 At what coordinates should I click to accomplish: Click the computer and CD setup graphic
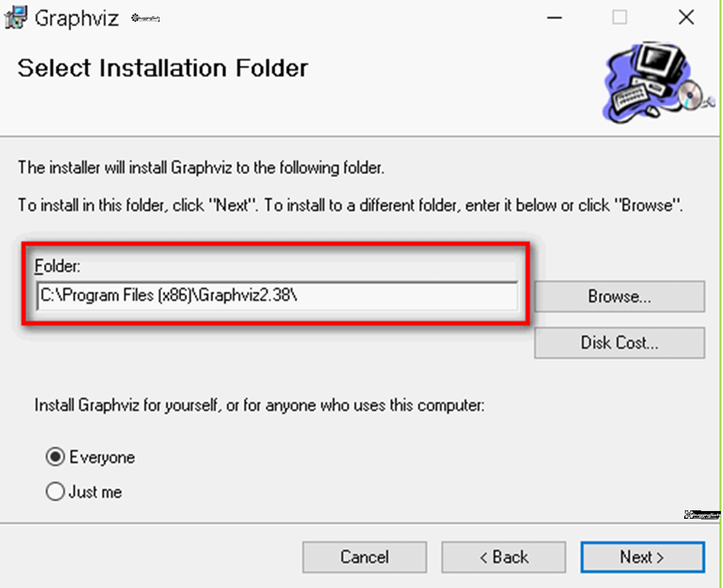[x=659, y=83]
